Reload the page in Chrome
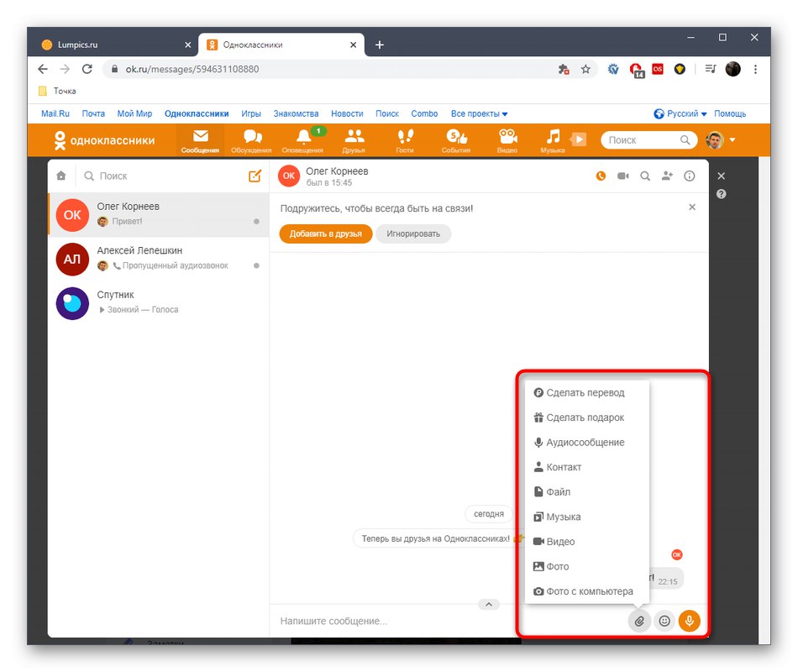 (x=87, y=69)
